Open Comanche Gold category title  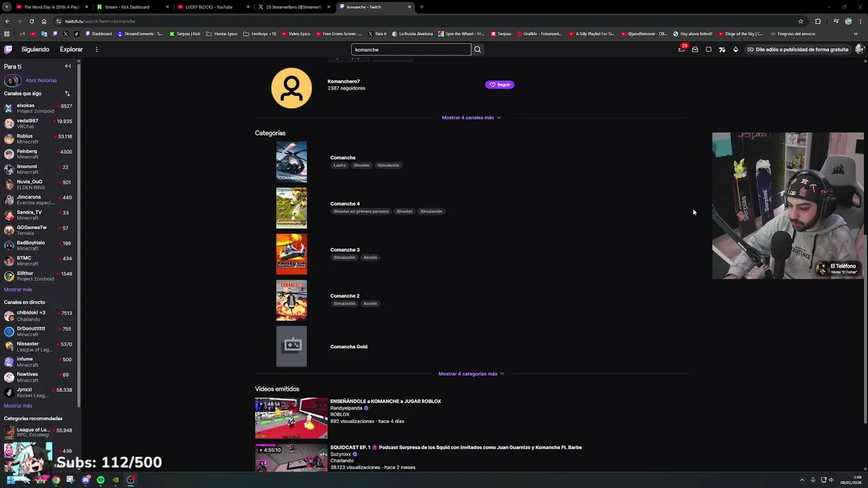click(x=349, y=346)
